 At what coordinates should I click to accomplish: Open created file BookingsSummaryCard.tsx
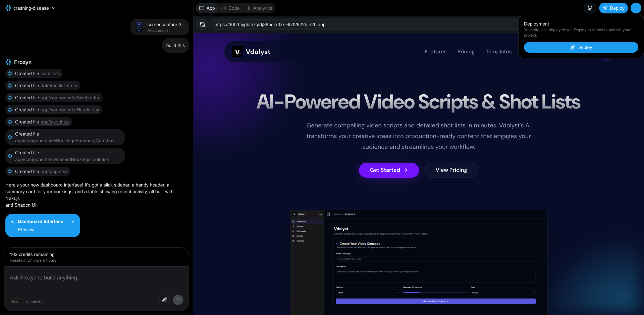[64, 141]
